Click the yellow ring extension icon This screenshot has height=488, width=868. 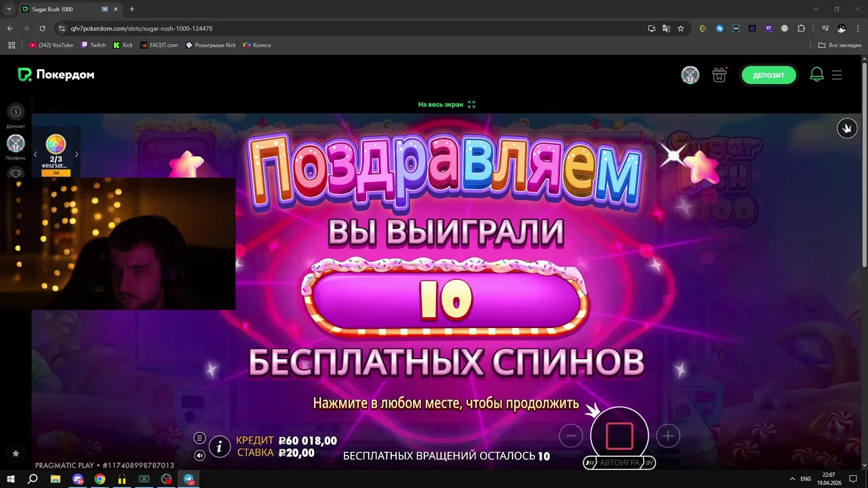click(703, 28)
